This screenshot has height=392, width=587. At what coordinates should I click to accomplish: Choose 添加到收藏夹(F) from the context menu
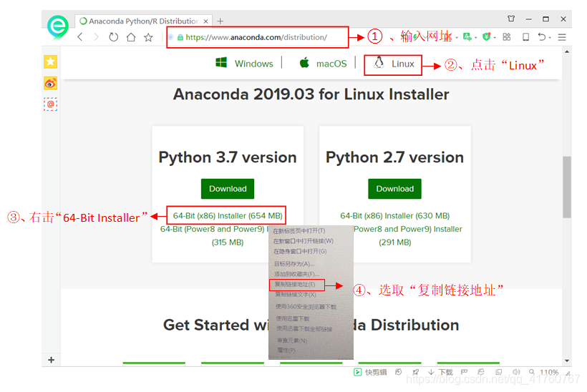(296, 274)
